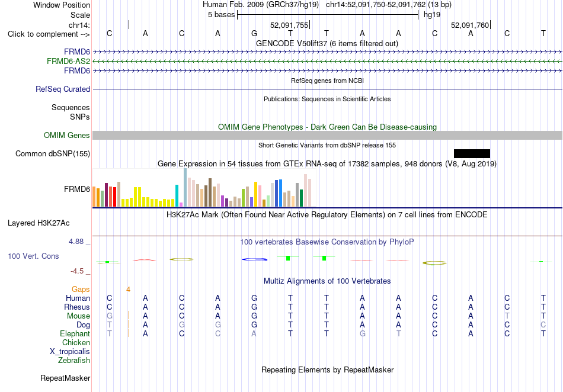Screen dimensions: 563x392
Task: Click the Layered H3K27Ac track label
Action: (39, 223)
